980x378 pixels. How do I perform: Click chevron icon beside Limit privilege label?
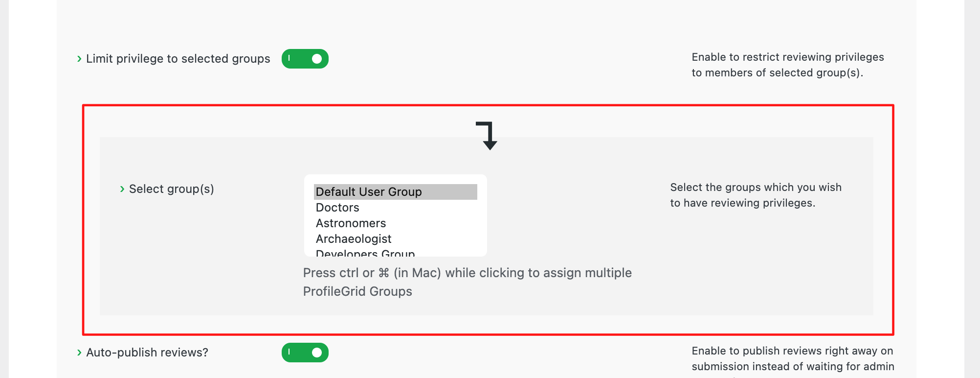[x=79, y=59]
